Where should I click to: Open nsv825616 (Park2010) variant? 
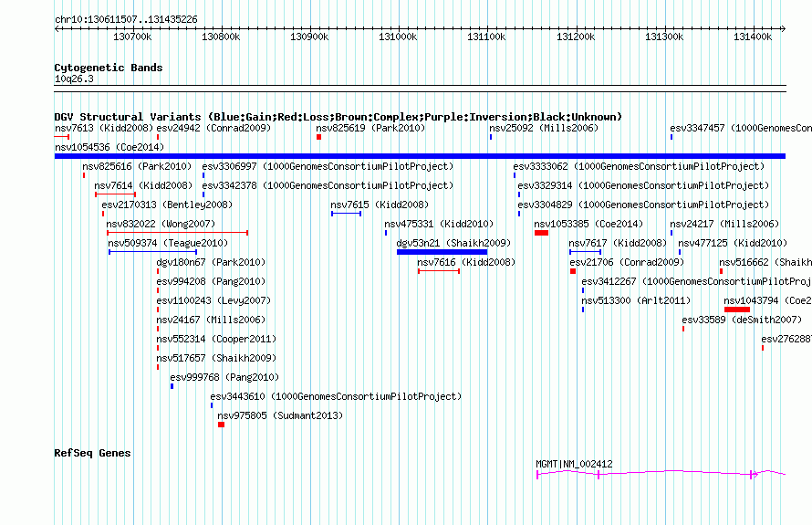(x=137, y=166)
